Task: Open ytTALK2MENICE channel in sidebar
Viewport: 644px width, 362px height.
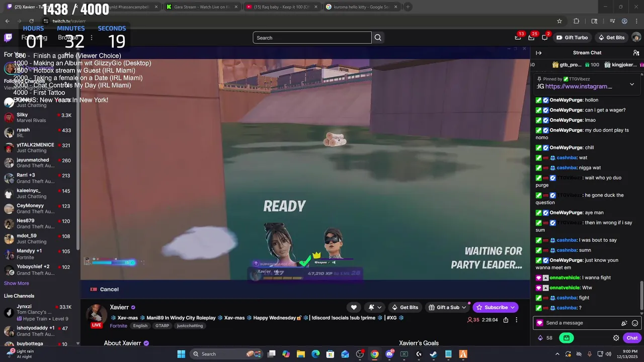Action: click(x=38, y=148)
